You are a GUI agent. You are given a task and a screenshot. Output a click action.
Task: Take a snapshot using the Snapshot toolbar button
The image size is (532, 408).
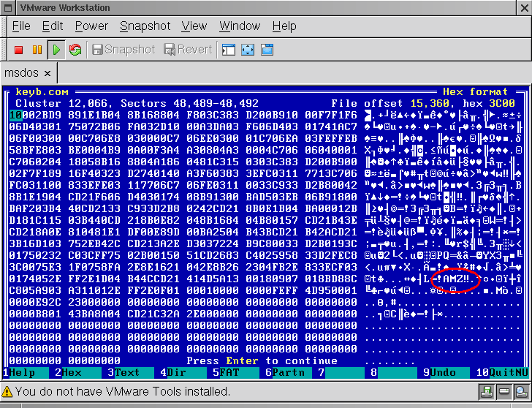pyautogui.click(x=123, y=50)
